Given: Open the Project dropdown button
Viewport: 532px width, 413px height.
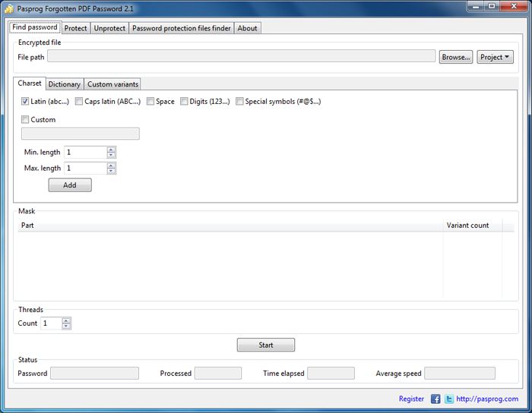Looking at the screenshot, I should click(495, 57).
